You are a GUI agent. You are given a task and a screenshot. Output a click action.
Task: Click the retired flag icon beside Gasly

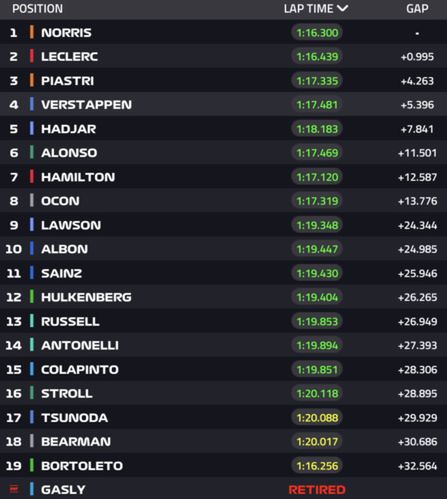pos(14,489)
